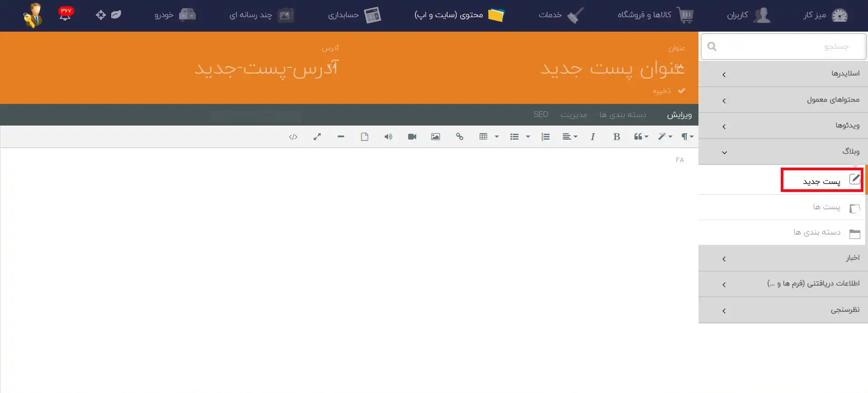The width and height of the screenshot is (868, 393).
Task: Click the move arrows icon in header
Action: (x=101, y=15)
